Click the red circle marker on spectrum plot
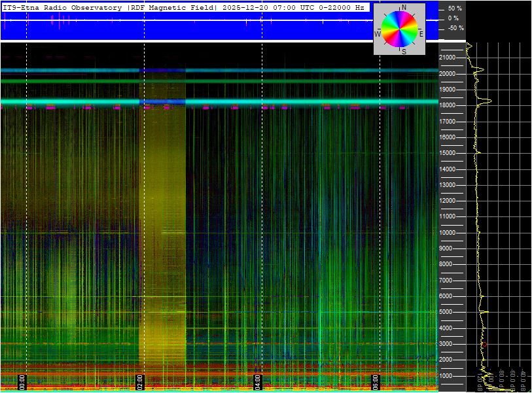This screenshot has width=532, height=393. point(484,345)
